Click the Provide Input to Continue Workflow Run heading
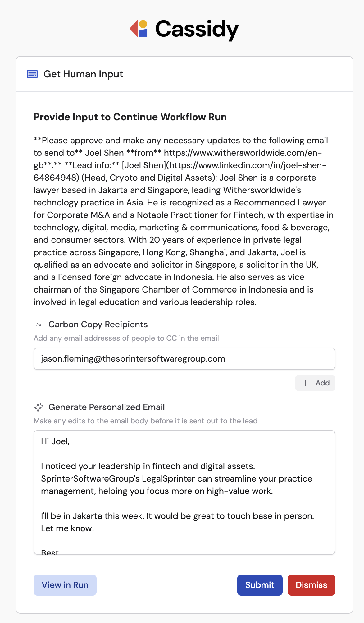 click(x=130, y=117)
